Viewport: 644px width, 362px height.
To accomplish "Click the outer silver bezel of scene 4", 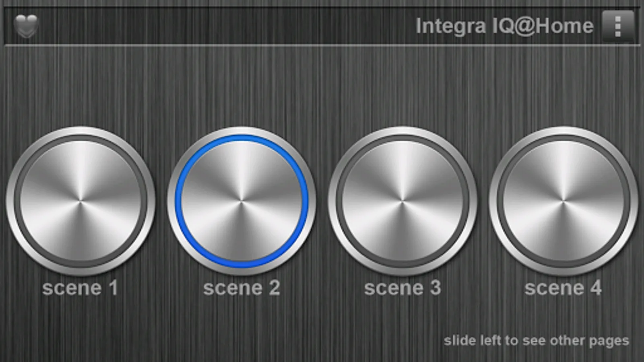I will point(563,131).
